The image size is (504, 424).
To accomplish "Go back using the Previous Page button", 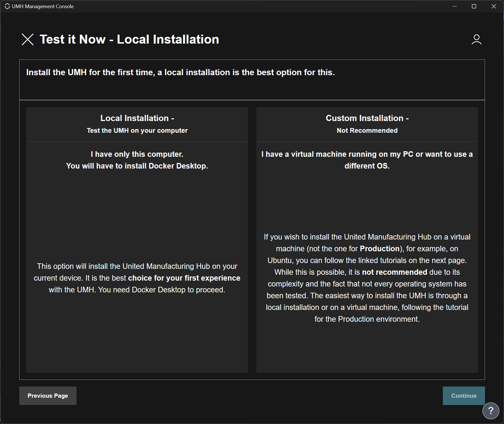I will [48, 396].
